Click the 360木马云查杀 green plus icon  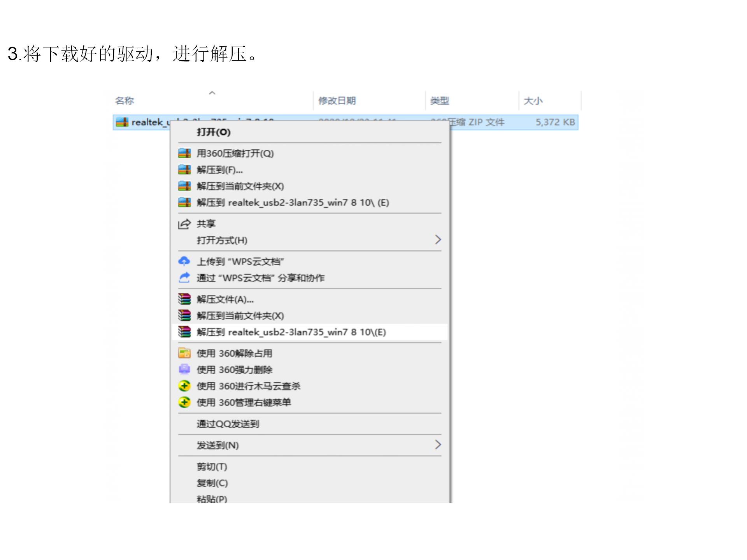184,386
